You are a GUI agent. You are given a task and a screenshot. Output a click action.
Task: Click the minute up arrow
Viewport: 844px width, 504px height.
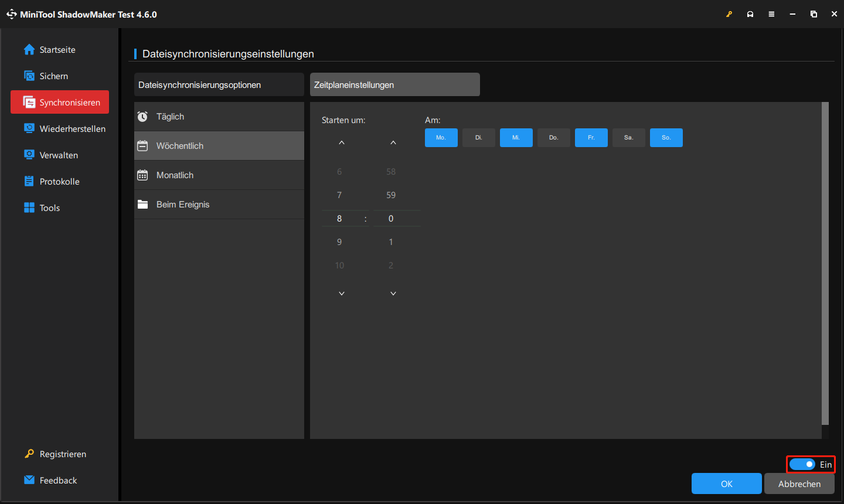pos(393,143)
